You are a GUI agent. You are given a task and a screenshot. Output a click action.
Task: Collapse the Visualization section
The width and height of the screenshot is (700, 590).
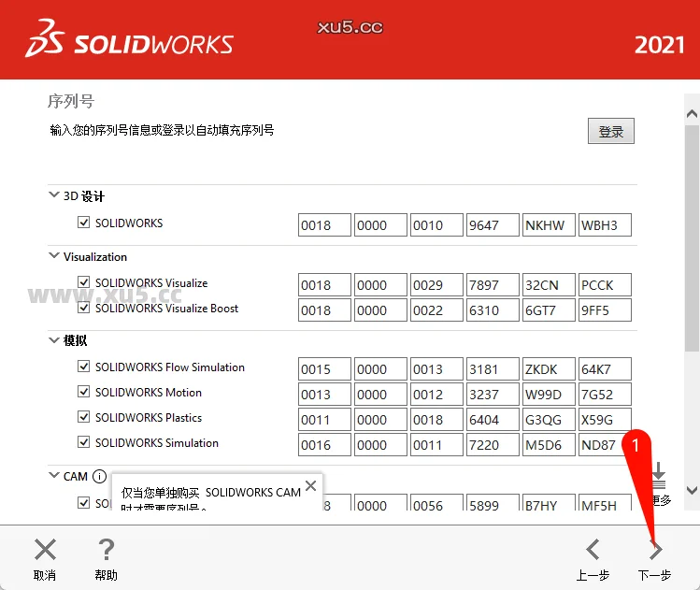pyautogui.click(x=53, y=256)
